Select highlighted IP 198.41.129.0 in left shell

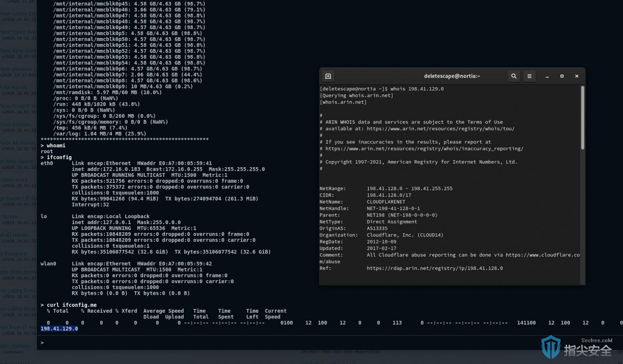(59, 329)
